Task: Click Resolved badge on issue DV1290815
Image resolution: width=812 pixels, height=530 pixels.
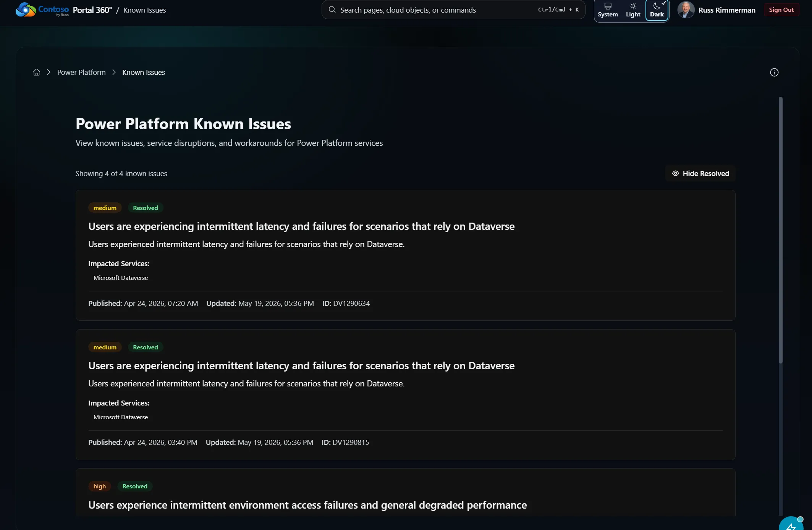Action: 146,347
